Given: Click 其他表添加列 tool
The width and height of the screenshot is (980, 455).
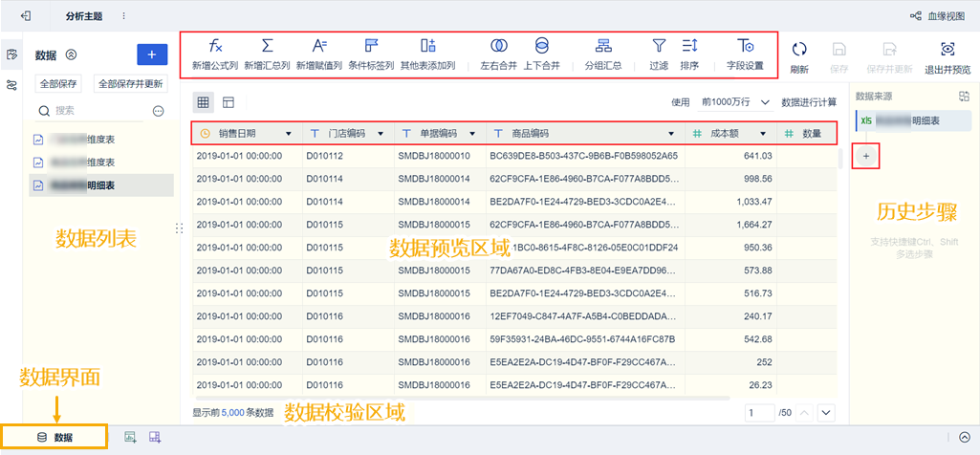Looking at the screenshot, I should point(427,54).
